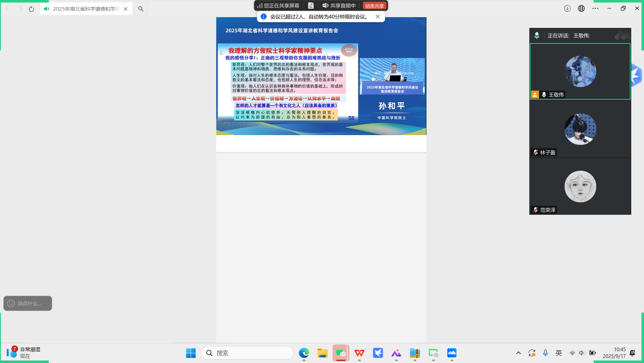This screenshot has width=644, height=363.
Task: Open WeChat from the taskbar
Action: (341, 353)
